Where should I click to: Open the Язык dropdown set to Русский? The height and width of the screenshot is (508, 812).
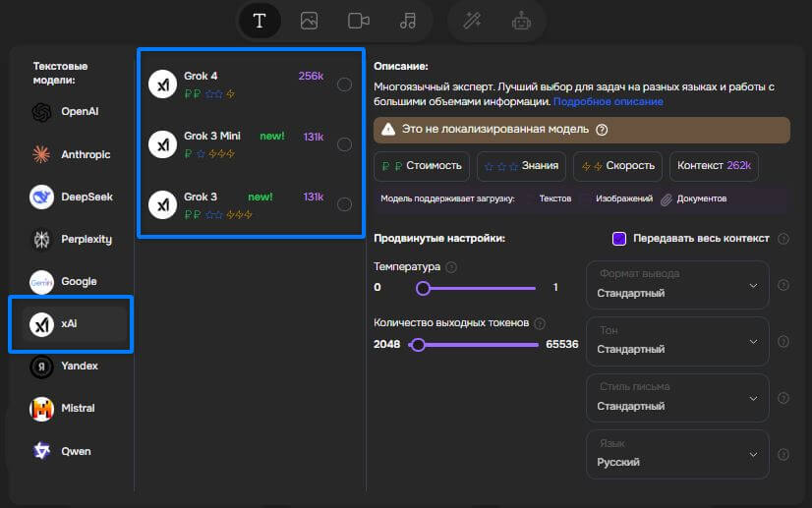(677, 454)
